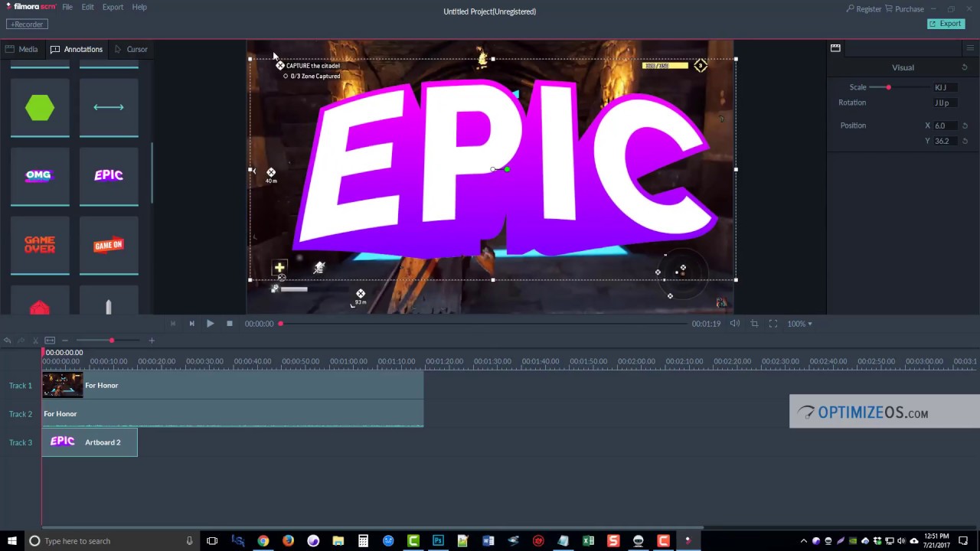Click the preview progress slider handle

coord(281,324)
